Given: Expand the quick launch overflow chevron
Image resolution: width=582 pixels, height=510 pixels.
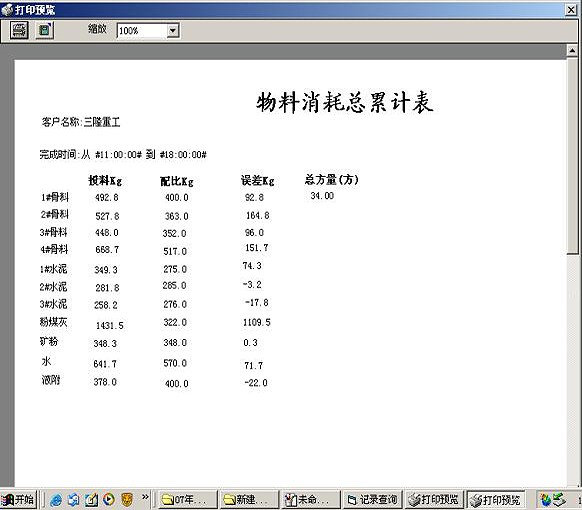Looking at the screenshot, I should 145,496.
